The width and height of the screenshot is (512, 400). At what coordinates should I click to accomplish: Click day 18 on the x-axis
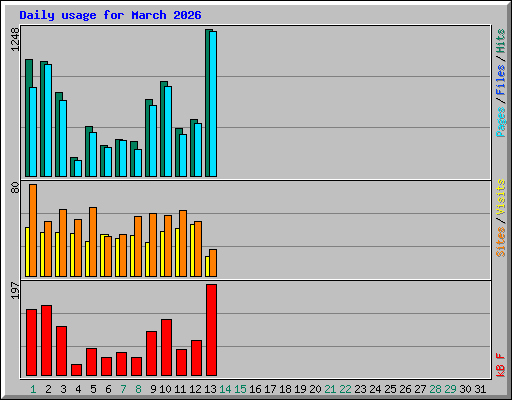point(285,389)
